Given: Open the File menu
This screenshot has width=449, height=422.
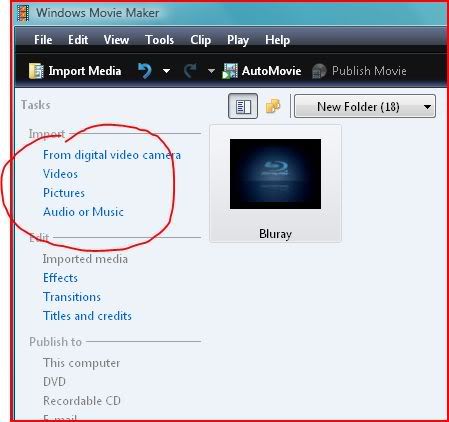Looking at the screenshot, I should 43,40.
